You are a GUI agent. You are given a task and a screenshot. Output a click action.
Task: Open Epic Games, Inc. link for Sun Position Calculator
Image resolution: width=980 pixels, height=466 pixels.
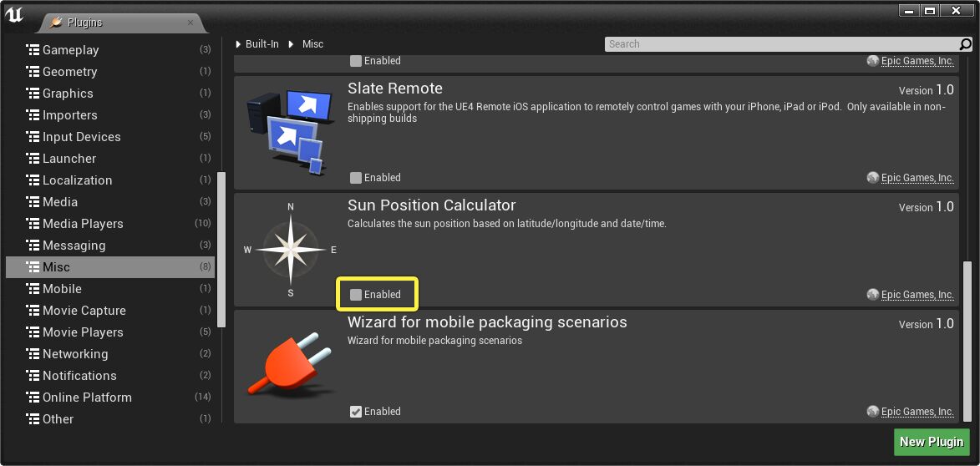click(917, 295)
